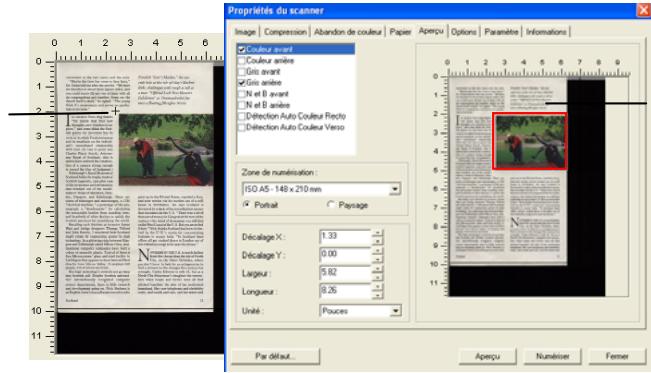
Task: Decrease Décalage X with down arrow
Action: [x=378, y=240]
